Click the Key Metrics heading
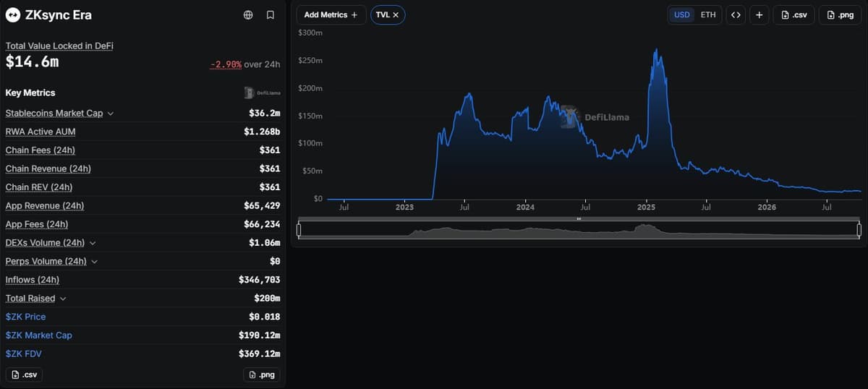Screen dimensions: 868x389 [x=30, y=93]
